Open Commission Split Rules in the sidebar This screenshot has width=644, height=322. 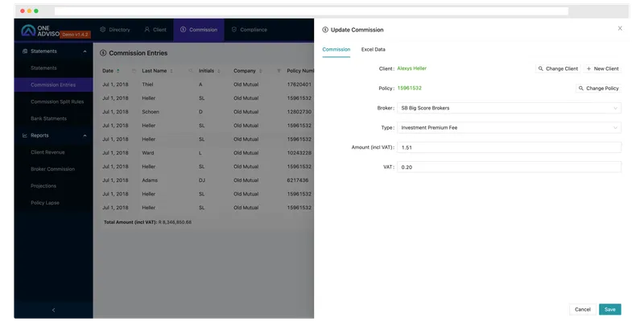click(x=57, y=102)
